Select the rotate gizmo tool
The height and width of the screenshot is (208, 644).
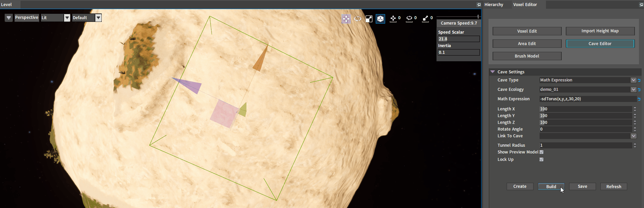click(x=358, y=19)
